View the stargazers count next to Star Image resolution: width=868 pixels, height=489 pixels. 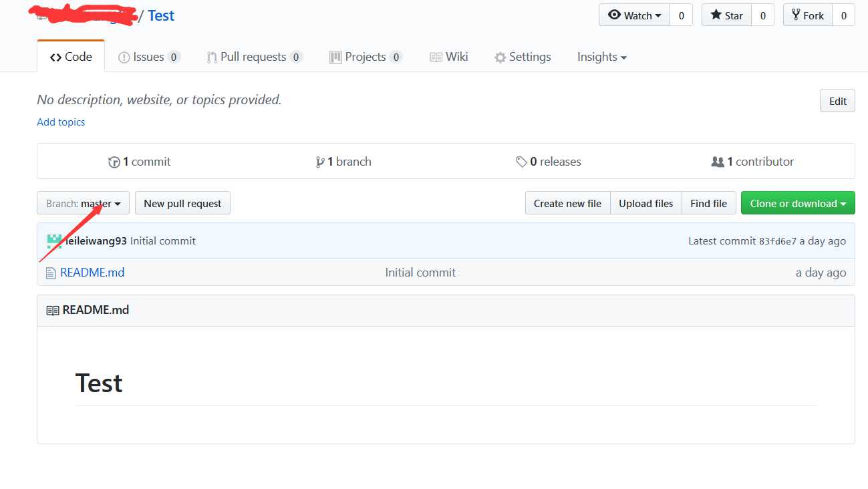[762, 15]
